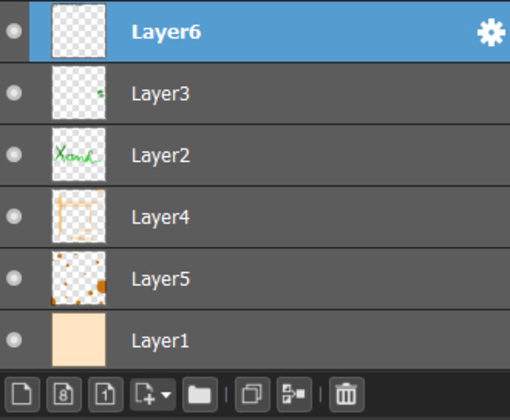Add a new color layer

(22, 394)
